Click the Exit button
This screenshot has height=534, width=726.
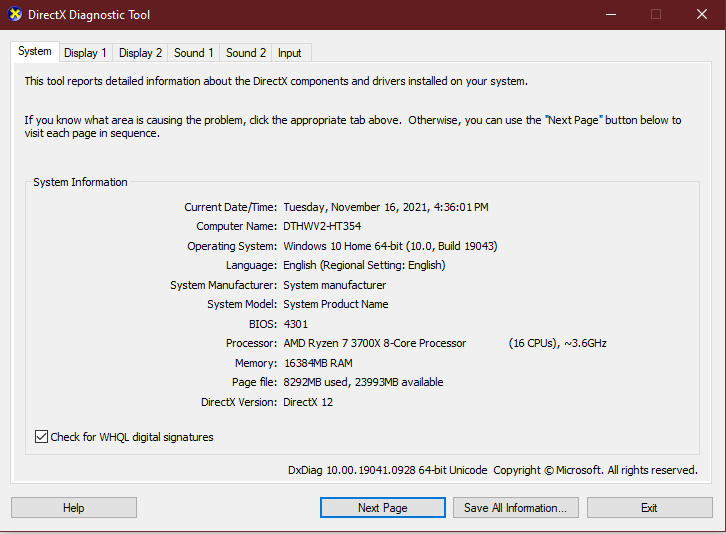pos(649,508)
